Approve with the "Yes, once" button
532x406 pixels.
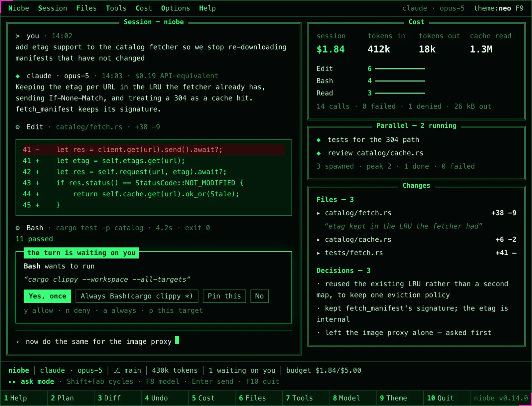coord(48,296)
